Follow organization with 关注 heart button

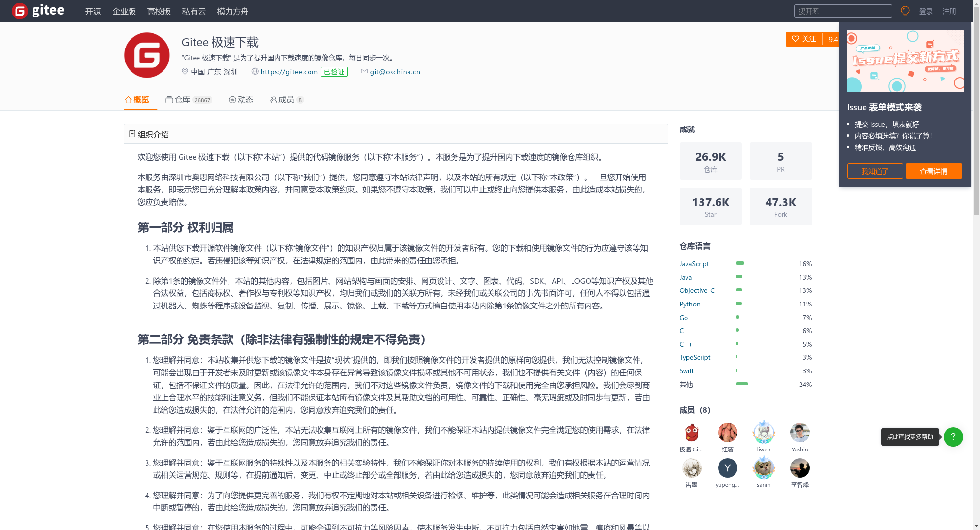click(804, 39)
